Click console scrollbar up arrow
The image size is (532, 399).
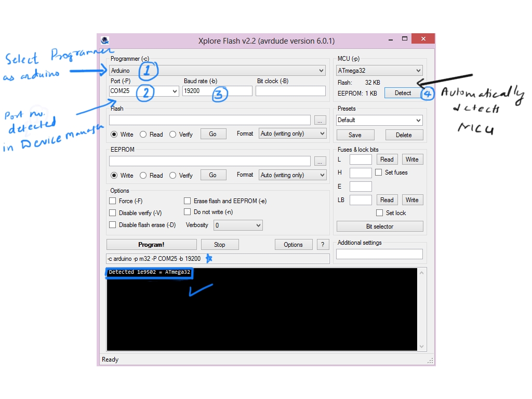pos(422,273)
